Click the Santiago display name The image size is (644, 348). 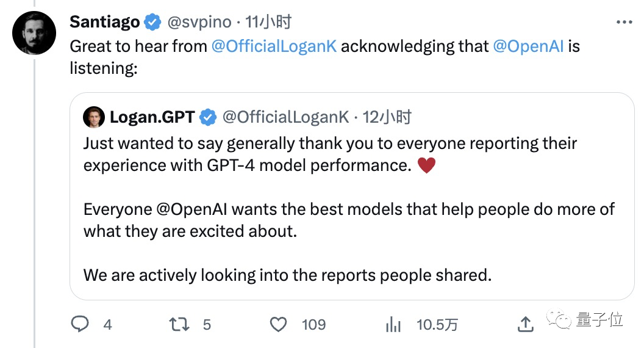click(105, 23)
